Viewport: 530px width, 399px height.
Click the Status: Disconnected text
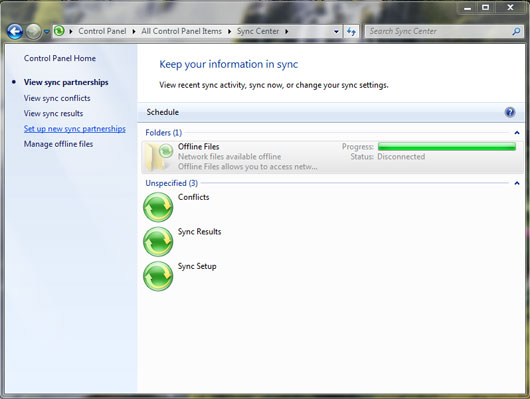(388, 157)
